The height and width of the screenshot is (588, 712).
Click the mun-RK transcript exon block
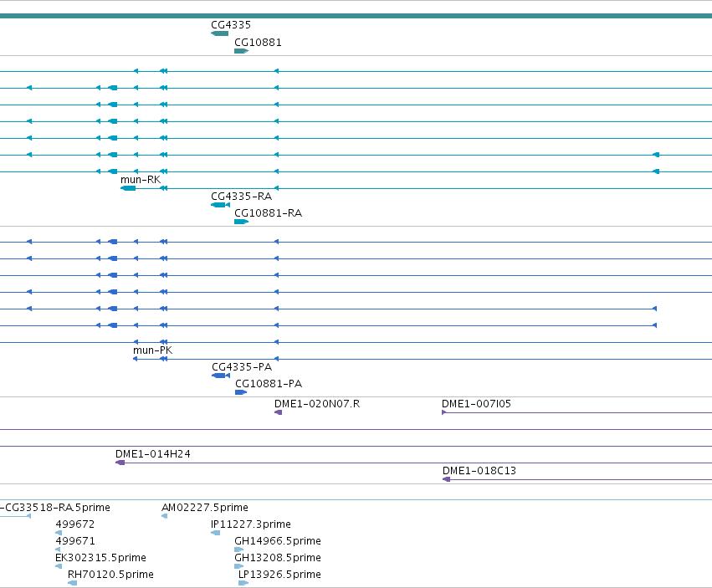(128, 188)
